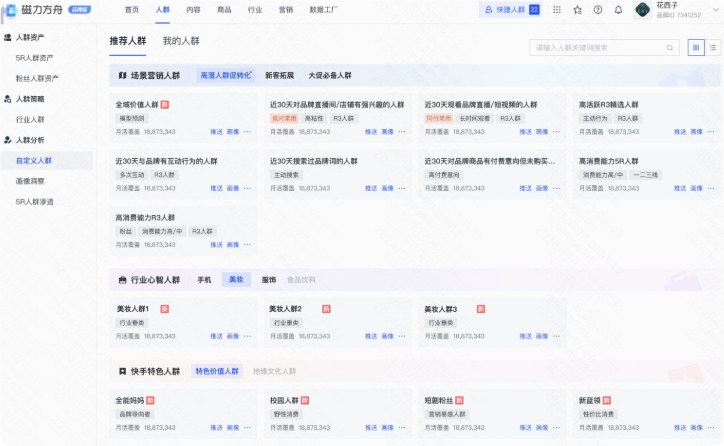The width and height of the screenshot is (724, 446).
Task: Switch to list view
Action: point(713,48)
